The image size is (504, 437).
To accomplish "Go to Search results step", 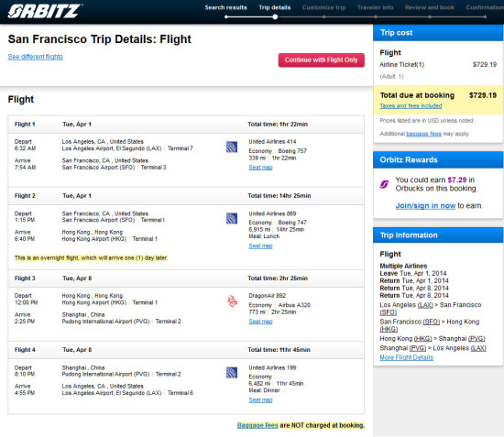I will (226, 7).
